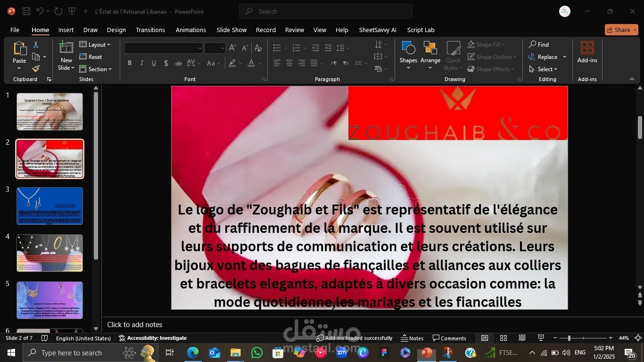Increase the list indent level

pyautogui.click(x=328, y=48)
